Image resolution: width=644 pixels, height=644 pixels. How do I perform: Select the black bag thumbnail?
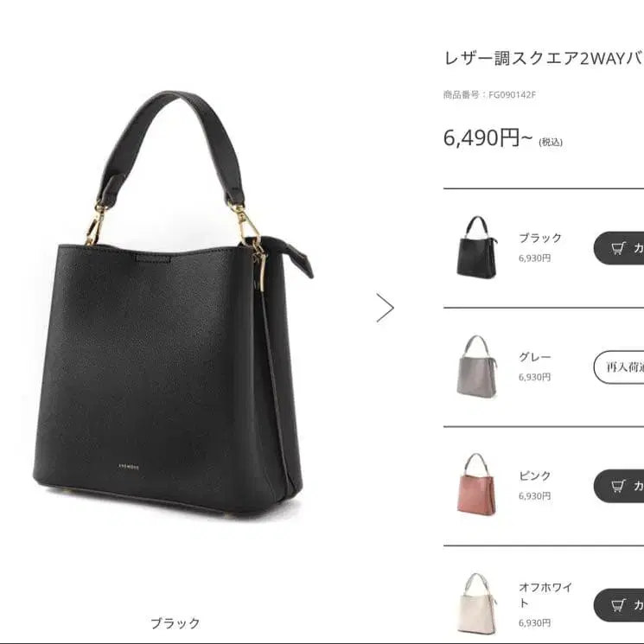pyautogui.click(x=477, y=247)
